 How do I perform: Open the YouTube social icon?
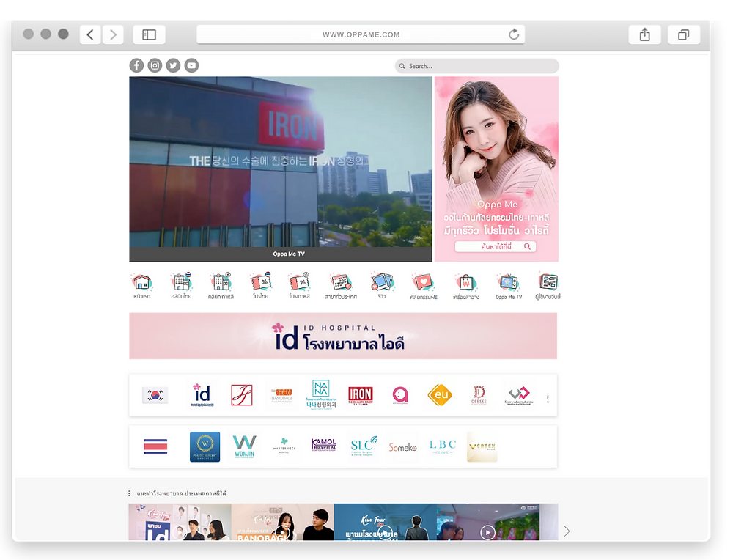coord(191,65)
